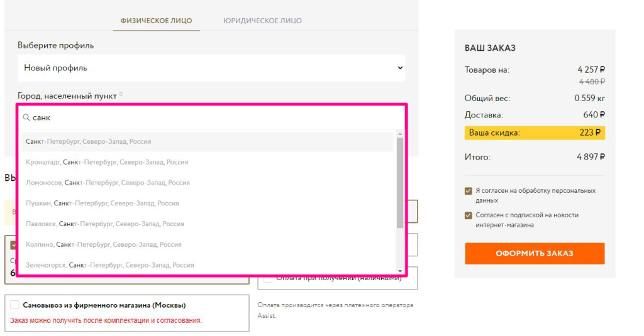Select Колпино from the city suggestions
644x336 pixels.
point(103,244)
